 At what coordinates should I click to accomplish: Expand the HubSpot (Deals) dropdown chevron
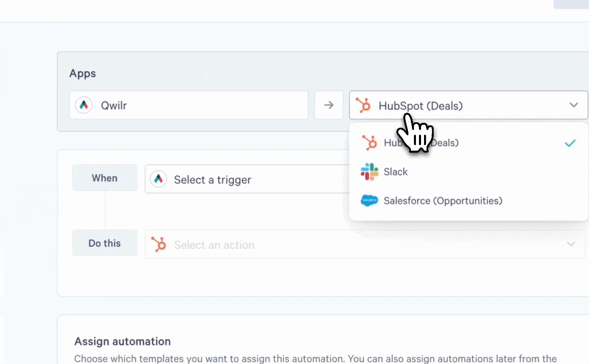(574, 105)
